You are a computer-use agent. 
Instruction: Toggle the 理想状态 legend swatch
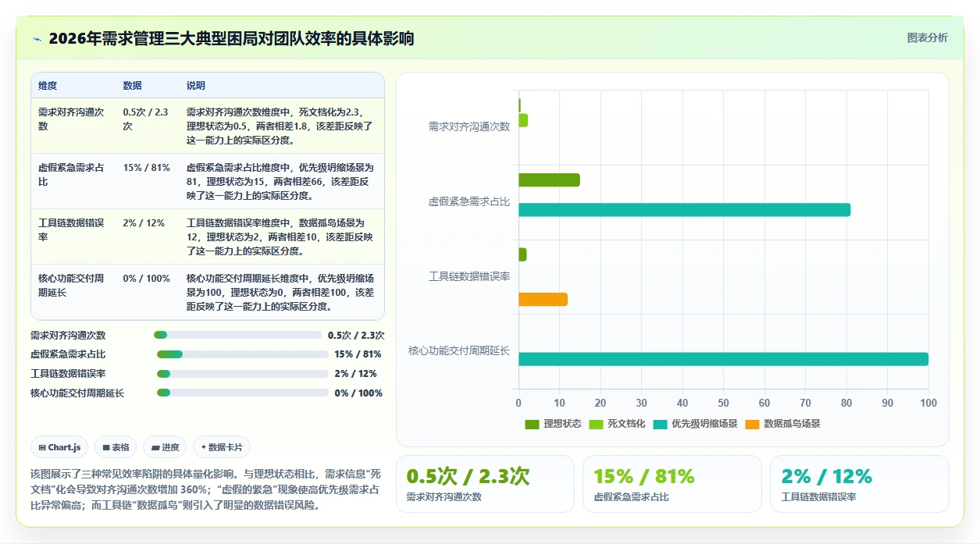coord(532,424)
